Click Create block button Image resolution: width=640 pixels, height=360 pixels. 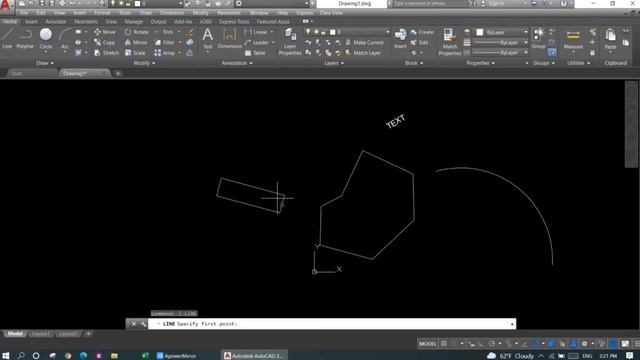point(422,32)
